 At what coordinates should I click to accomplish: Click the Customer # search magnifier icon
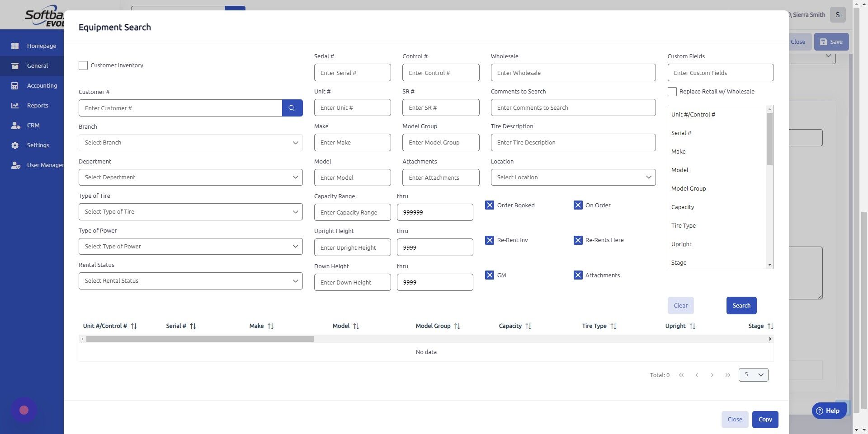[292, 108]
